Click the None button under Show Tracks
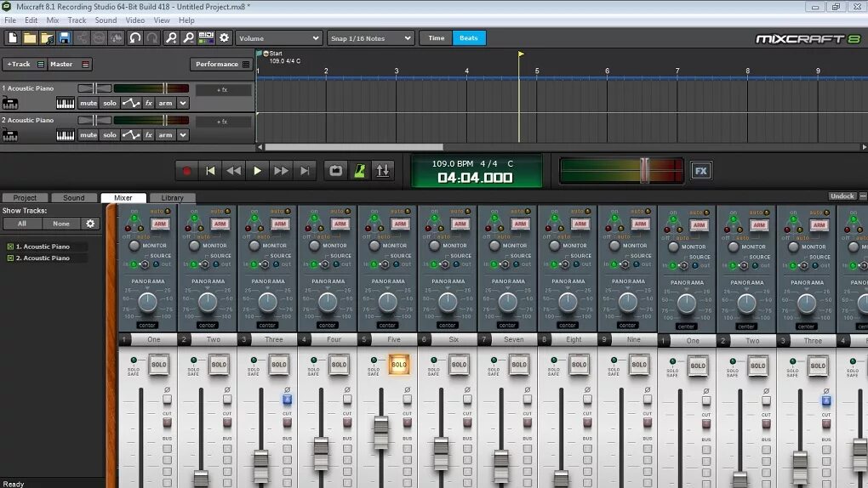The width and height of the screenshot is (868, 488). point(61,224)
